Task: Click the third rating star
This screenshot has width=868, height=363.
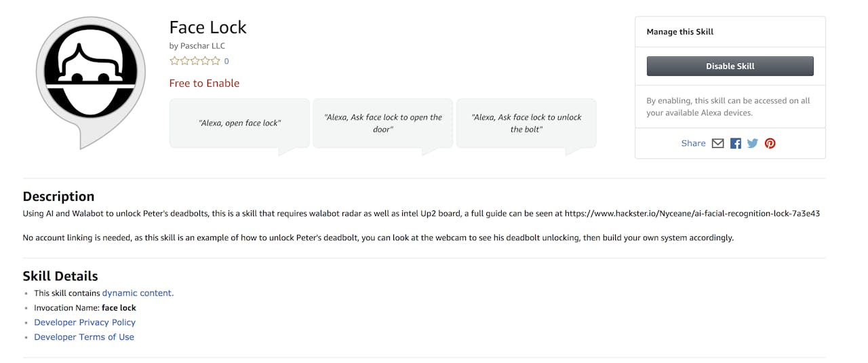Action: 195,61
